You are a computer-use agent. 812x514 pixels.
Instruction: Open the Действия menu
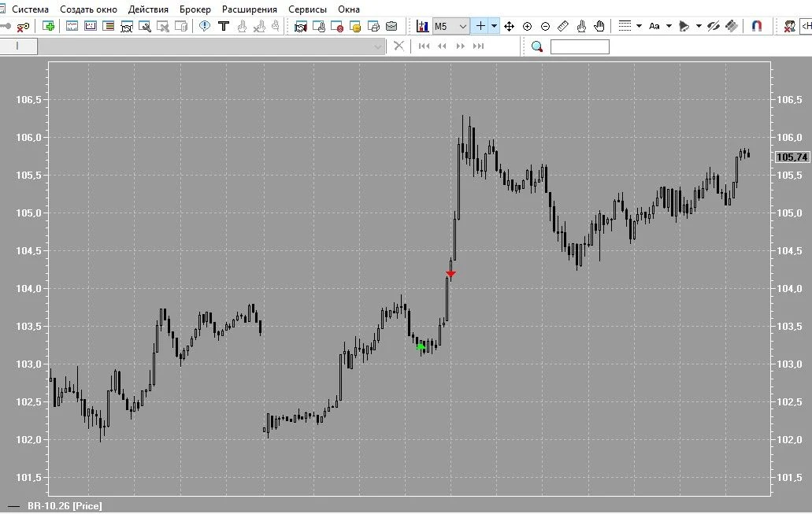coord(148,9)
